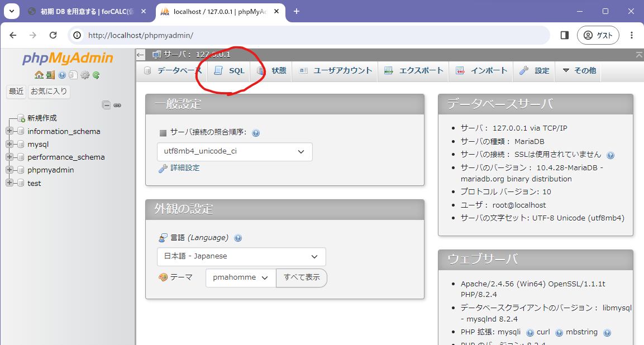644x345 pixels.
Task: Collapse all tree nodes with minus icon
Action: click(x=106, y=105)
